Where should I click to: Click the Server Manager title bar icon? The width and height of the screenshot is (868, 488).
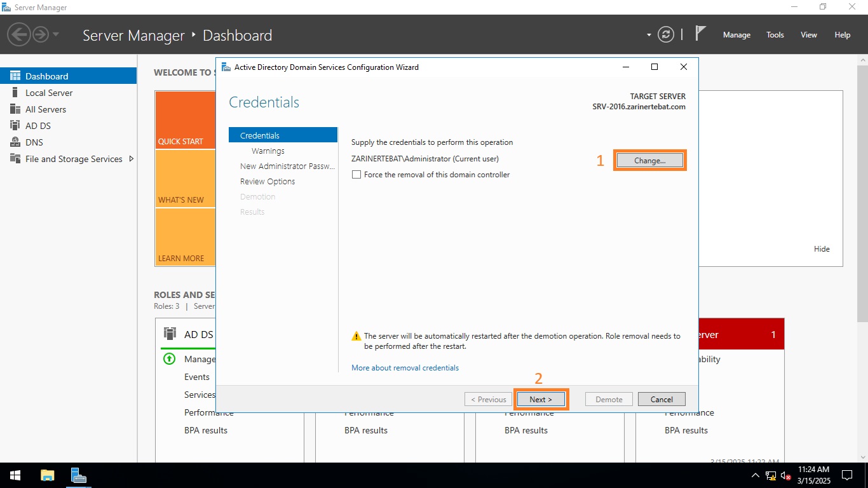click(6, 8)
